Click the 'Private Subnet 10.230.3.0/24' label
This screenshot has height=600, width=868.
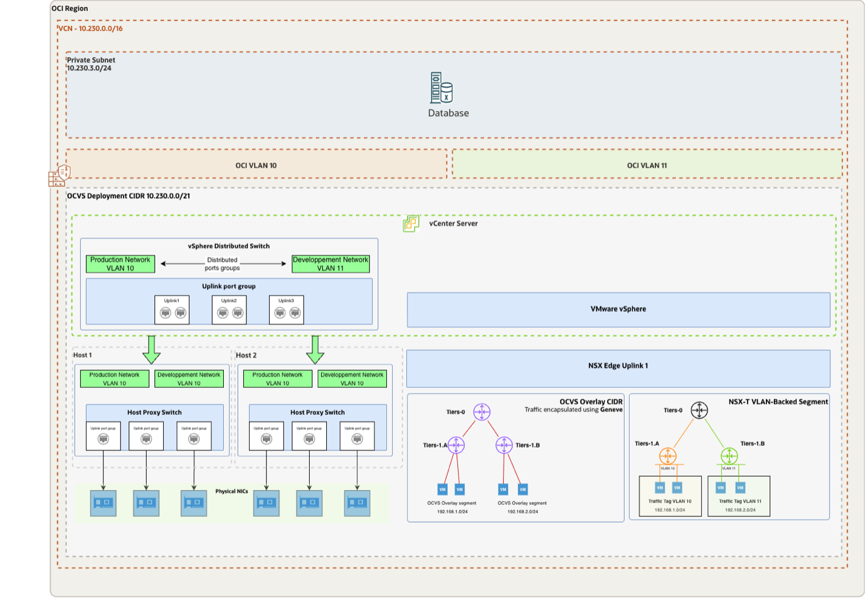tap(91, 64)
